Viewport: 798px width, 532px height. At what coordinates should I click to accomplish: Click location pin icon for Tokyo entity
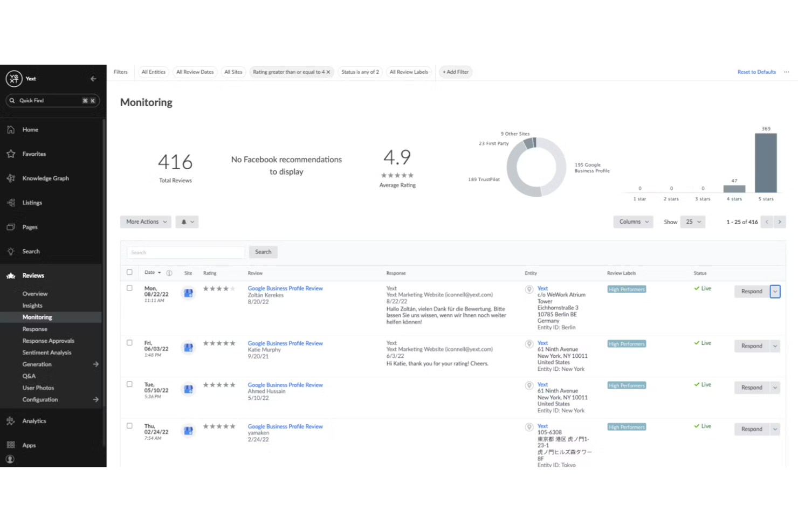pyautogui.click(x=529, y=427)
